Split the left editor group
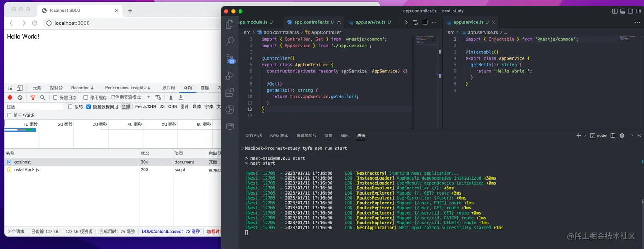The height and width of the screenshot is (249, 644). click(x=425, y=22)
